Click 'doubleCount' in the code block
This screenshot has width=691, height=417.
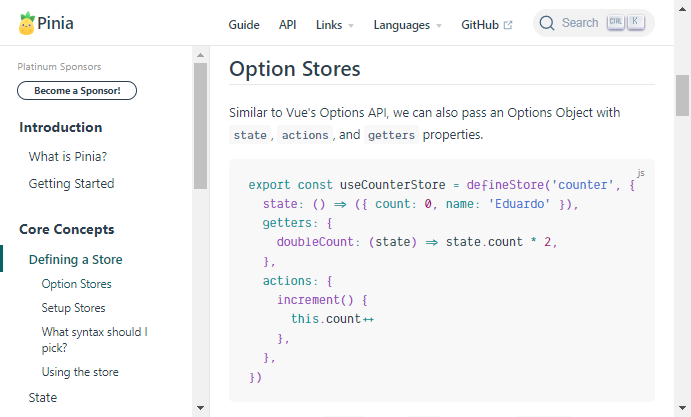click(x=315, y=242)
